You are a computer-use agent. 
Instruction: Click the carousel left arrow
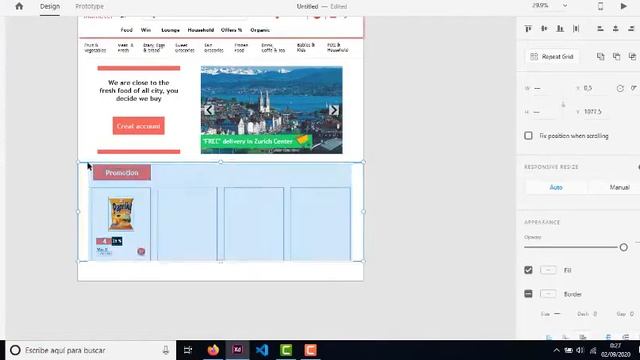(209, 110)
